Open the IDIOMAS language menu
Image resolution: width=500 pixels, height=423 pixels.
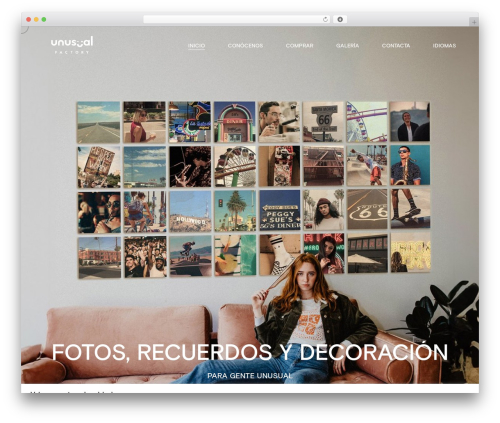click(444, 46)
